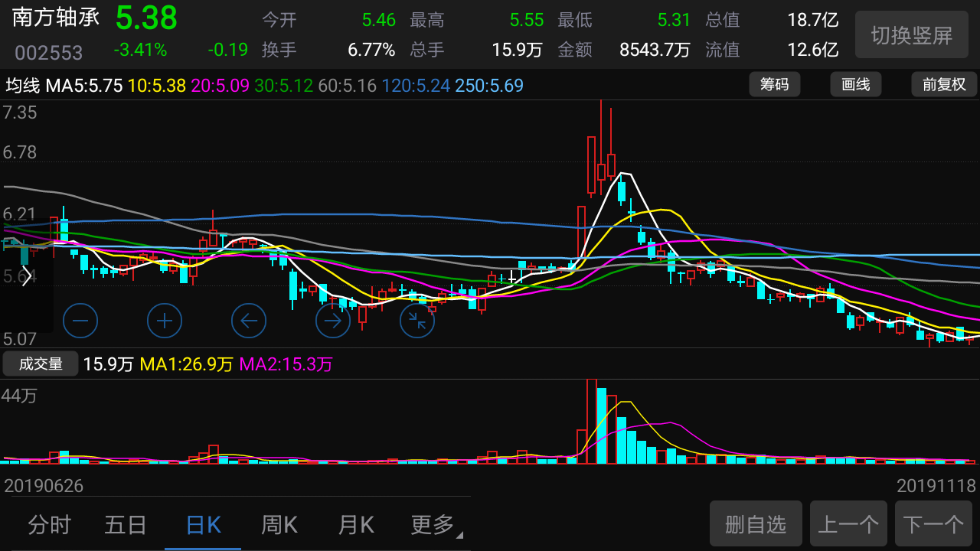
Task: Open the 成交量 indicator selector
Action: (41, 364)
